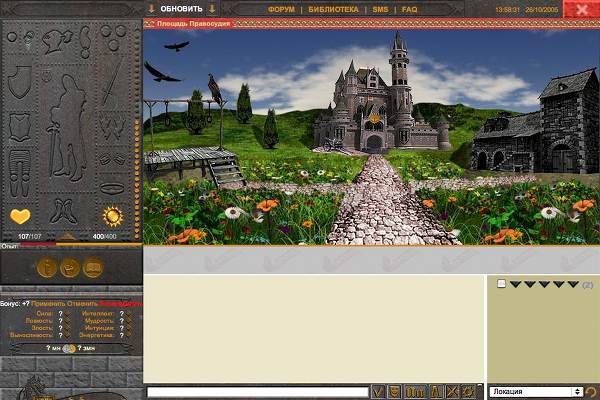Open the SMS menu link
600x400 pixels.
380,9
